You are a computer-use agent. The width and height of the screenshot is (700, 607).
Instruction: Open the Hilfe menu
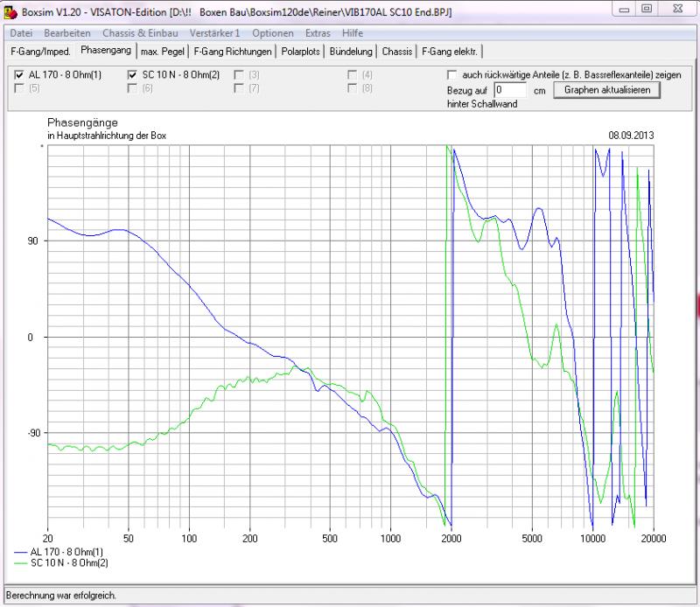[x=353, y=32]
